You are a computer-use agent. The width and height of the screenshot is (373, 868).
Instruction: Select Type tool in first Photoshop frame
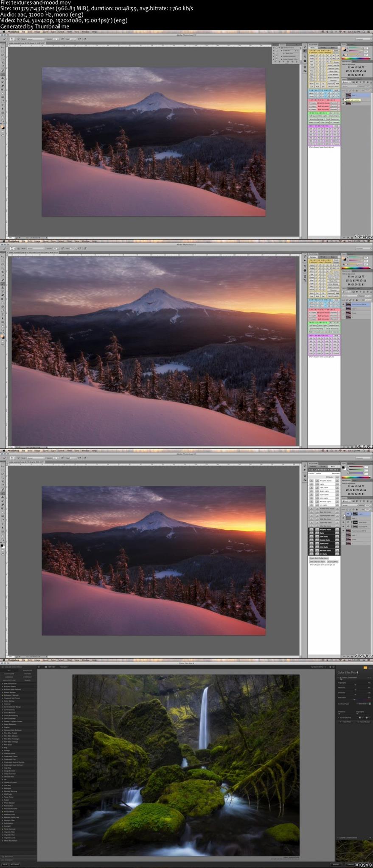click(3, 105)
